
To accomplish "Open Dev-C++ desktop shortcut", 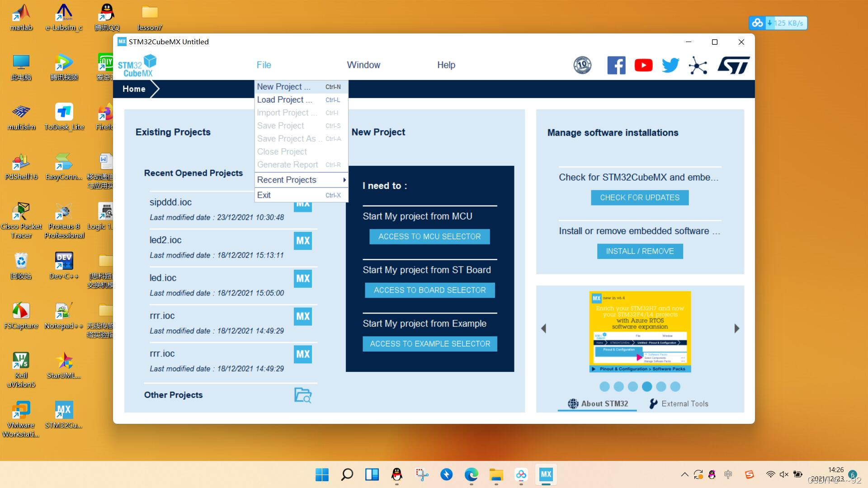I will [64, 266].
